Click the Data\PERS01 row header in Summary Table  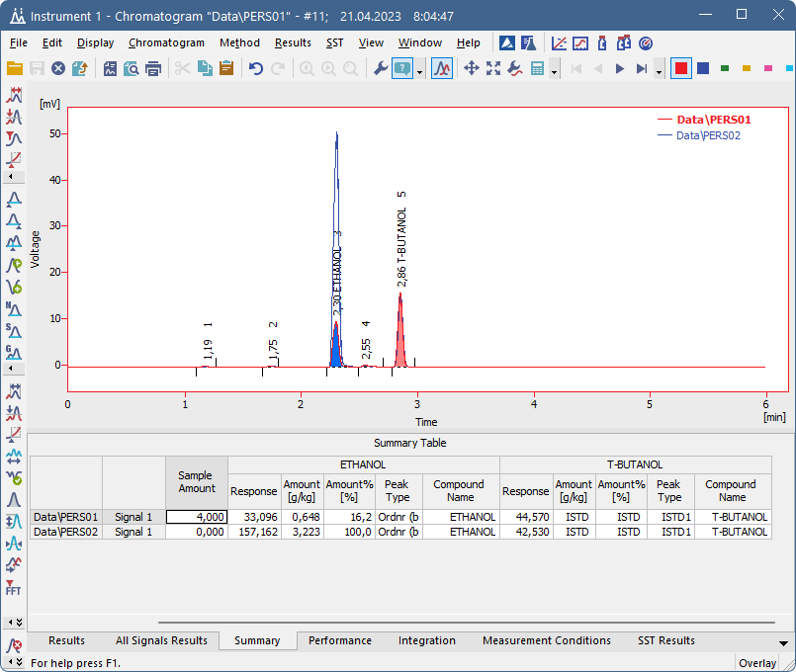point(66,517)
